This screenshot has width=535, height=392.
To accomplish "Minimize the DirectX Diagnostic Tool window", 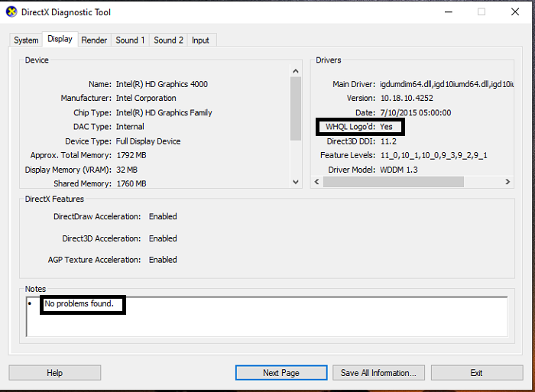I will click(449, 12).
